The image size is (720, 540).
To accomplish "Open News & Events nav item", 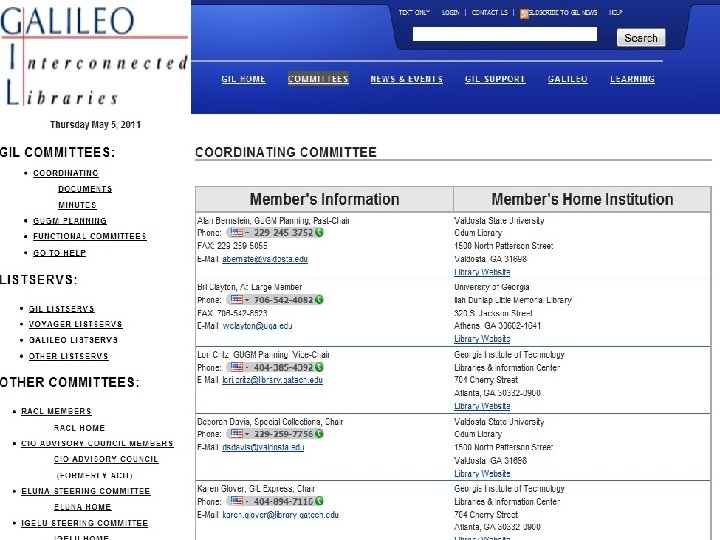I will click(407, 79).
